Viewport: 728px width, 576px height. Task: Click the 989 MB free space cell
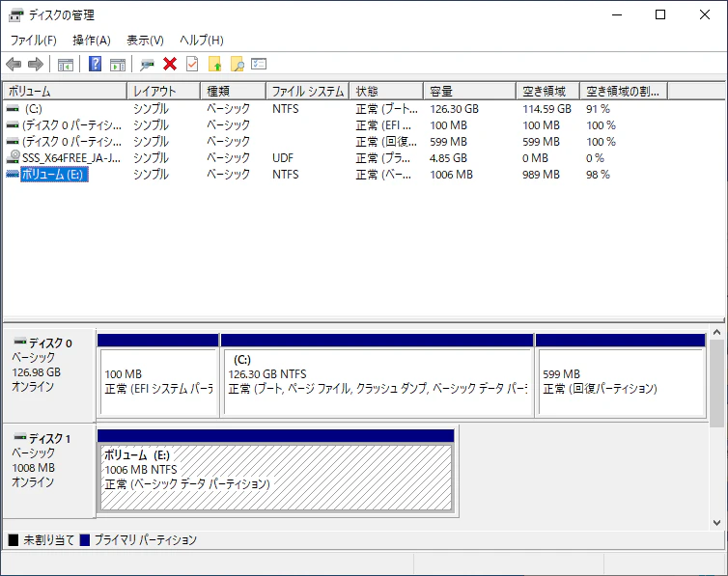click(541, 175)
